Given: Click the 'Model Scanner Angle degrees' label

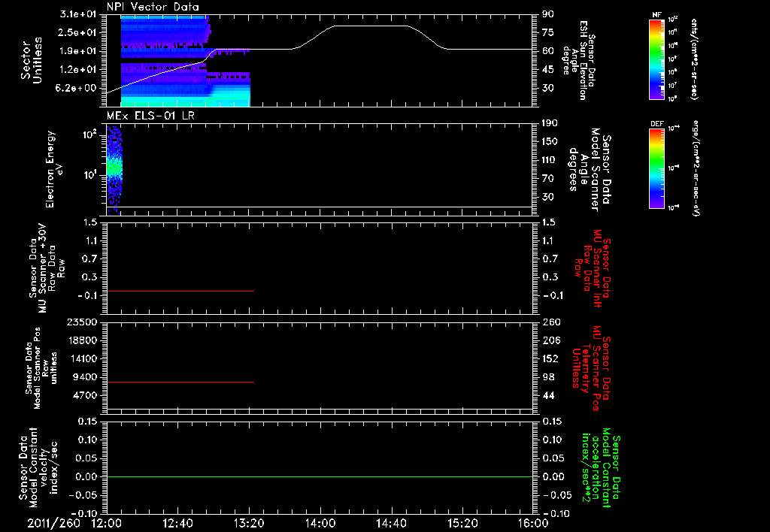Looking at the screenshot, I should click(590, 170).
